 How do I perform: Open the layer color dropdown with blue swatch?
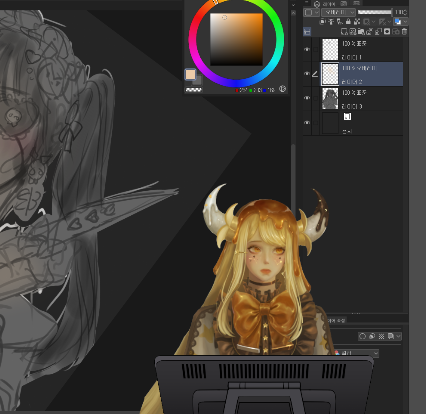click(x=400, y=21)
